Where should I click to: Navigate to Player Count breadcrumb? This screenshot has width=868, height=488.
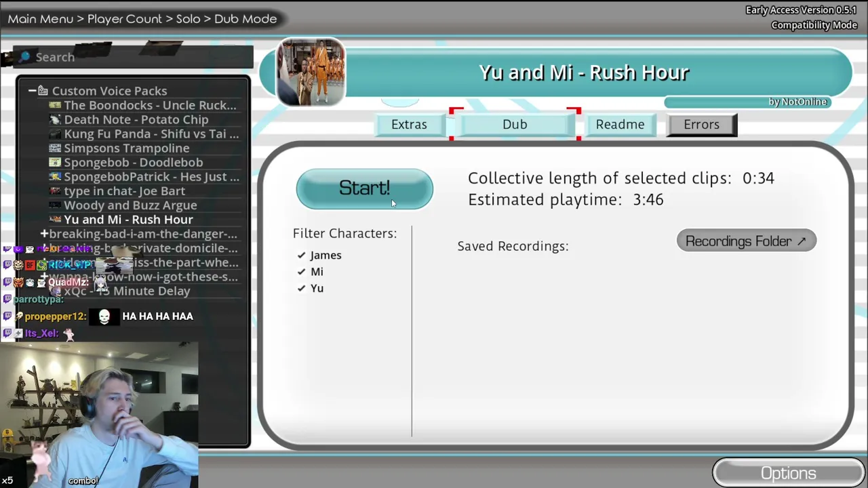pyautogui.click(x=125, y=19)
